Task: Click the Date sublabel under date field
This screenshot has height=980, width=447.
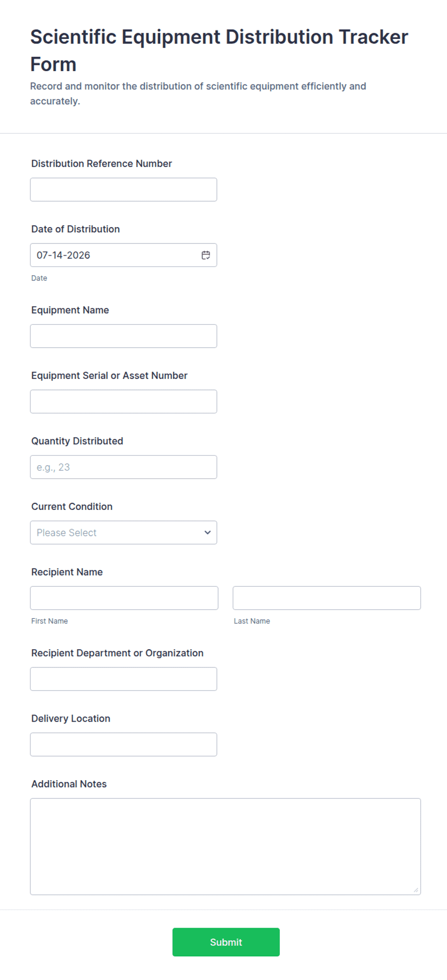Action: coord(39,278)
